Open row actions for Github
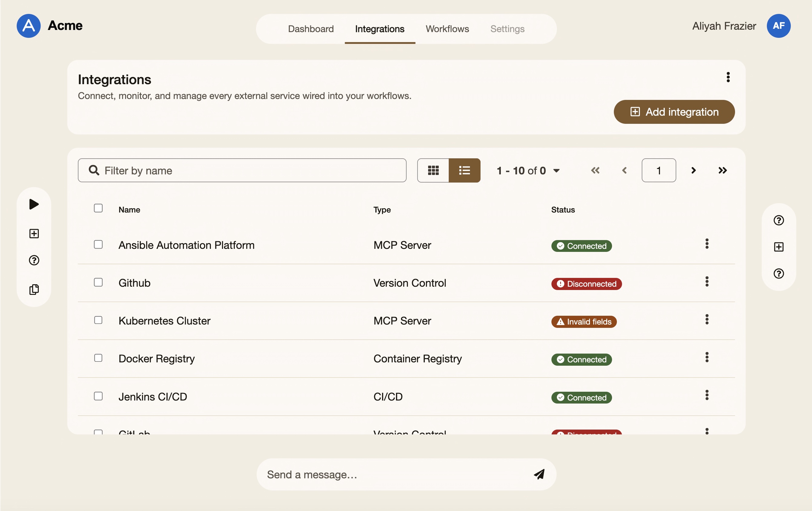This screenshot has height=511, width=812. coord(707,282)
